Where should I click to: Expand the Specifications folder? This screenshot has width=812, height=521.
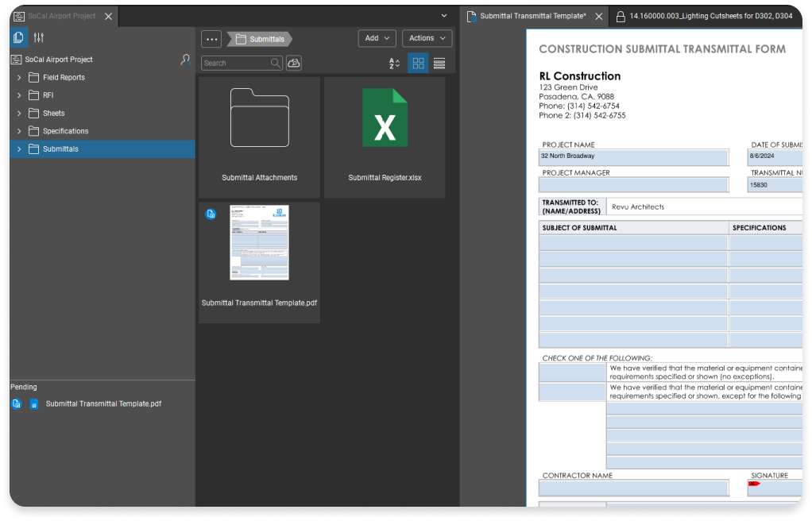[19, 131]
